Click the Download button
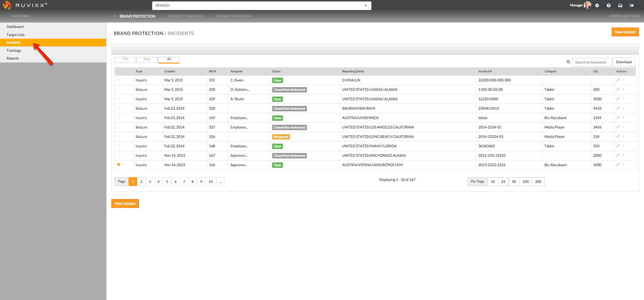 click(623, 62)
